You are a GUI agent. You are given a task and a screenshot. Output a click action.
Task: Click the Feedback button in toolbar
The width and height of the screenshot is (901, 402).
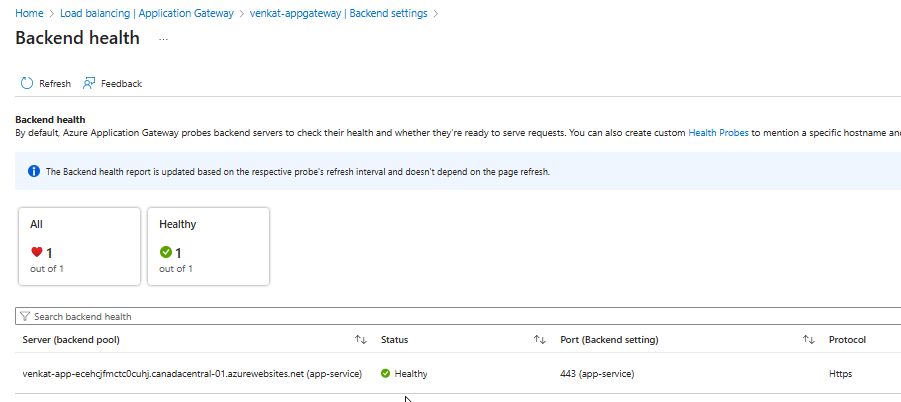pos(113,83)
